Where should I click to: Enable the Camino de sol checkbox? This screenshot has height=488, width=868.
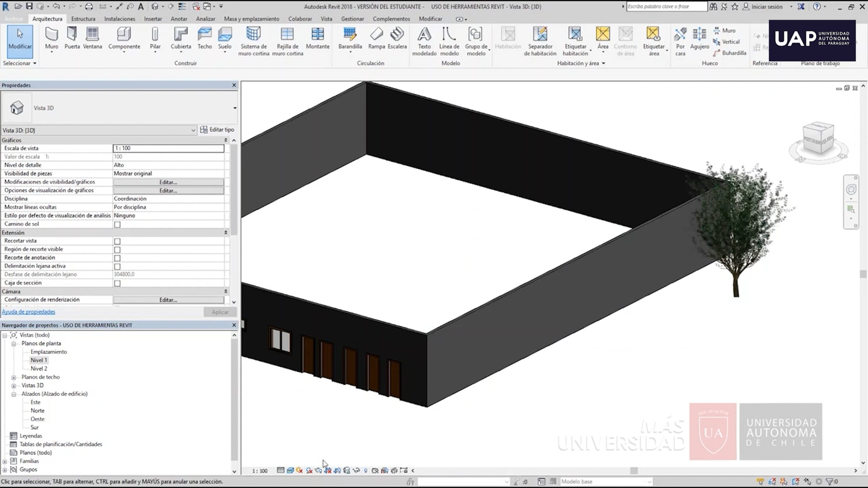click(x=117, y=224)
